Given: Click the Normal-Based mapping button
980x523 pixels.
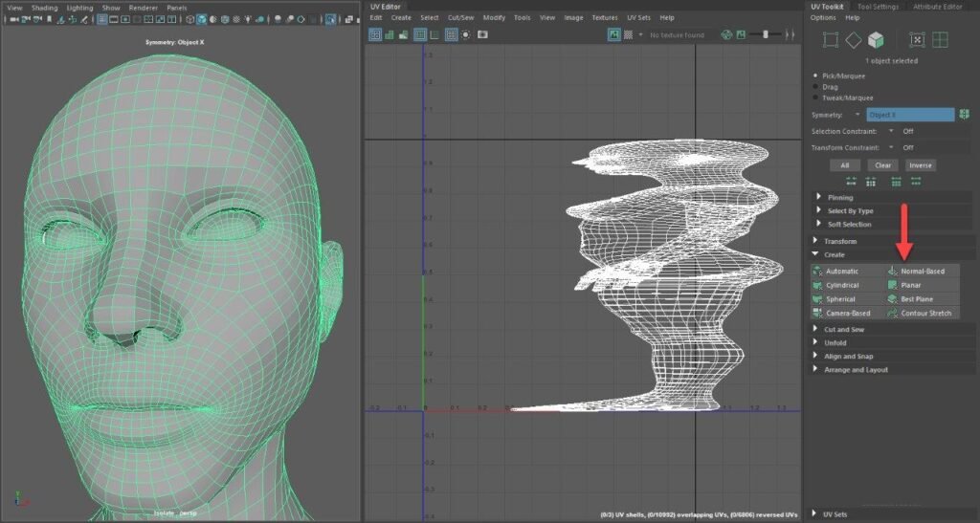Looking at the screenshot, I should coord(922,272).
